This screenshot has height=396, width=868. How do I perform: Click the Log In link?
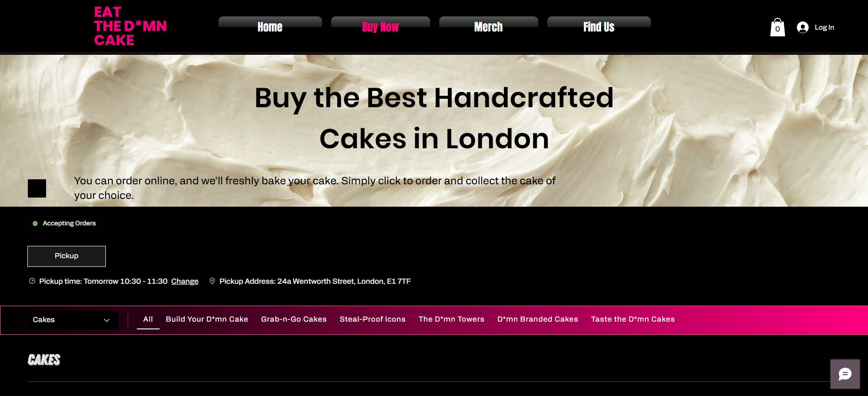point(824,27)
